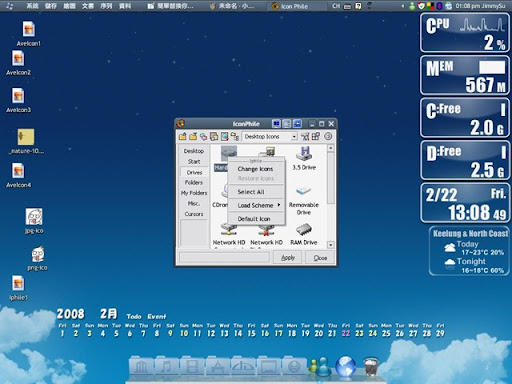Viewport: 512px width, 384px height.
Task: Open the AveIcon1 desktop file
Action: click(29, 33)
